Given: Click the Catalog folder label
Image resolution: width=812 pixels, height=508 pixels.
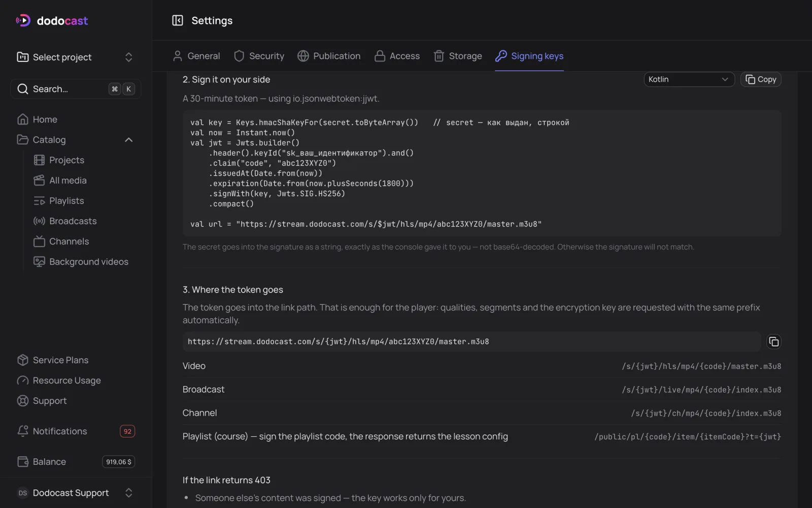Looking at the screenshot, I should 49,140.
